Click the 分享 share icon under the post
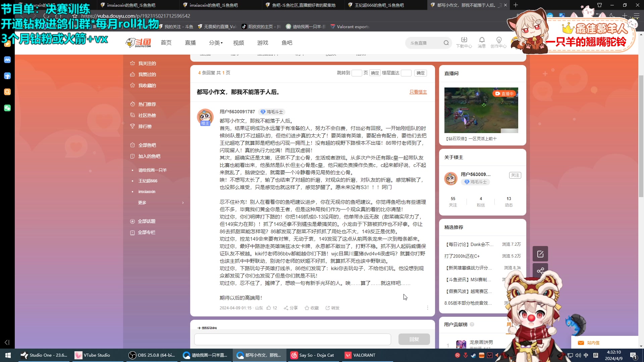 point(291,308)
